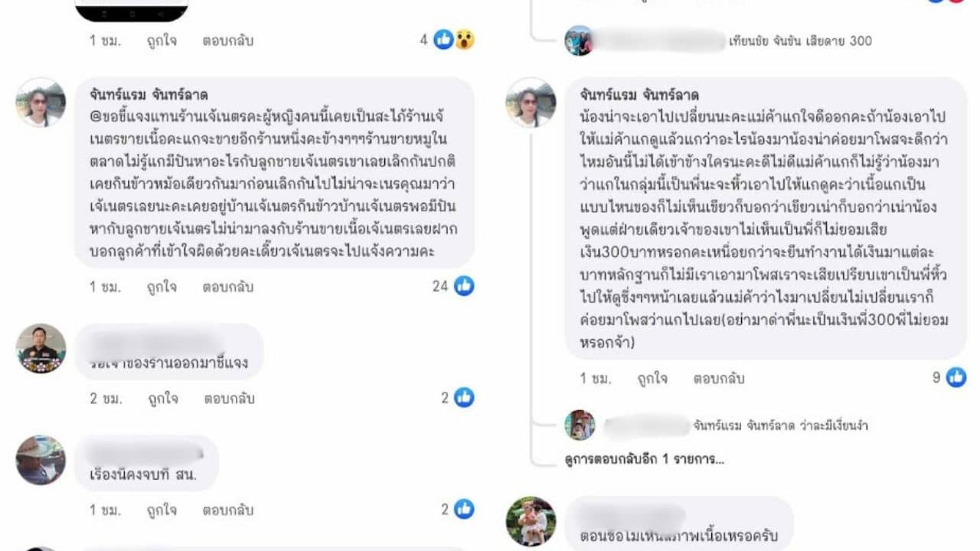Click ถูกใจ under the right long comment
The image size is (980, 551).
point(652,378)
